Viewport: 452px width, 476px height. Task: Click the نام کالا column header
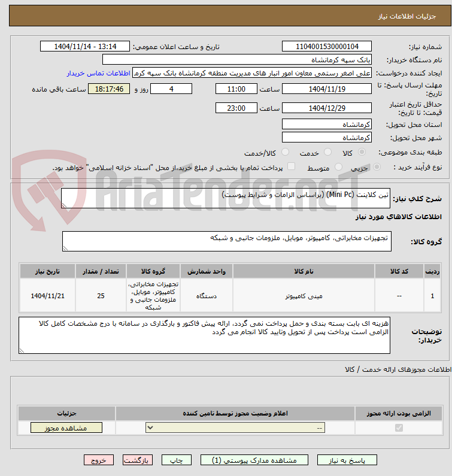304,271
